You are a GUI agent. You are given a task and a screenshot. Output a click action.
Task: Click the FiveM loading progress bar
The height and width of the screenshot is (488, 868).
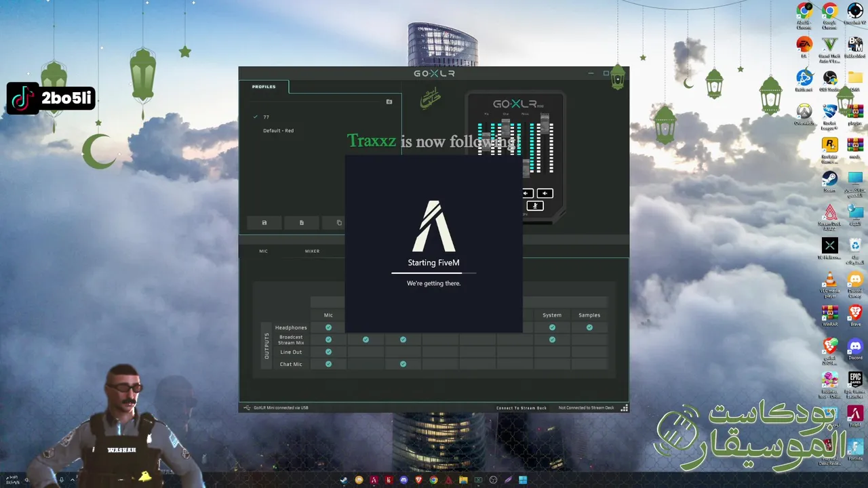434,273
